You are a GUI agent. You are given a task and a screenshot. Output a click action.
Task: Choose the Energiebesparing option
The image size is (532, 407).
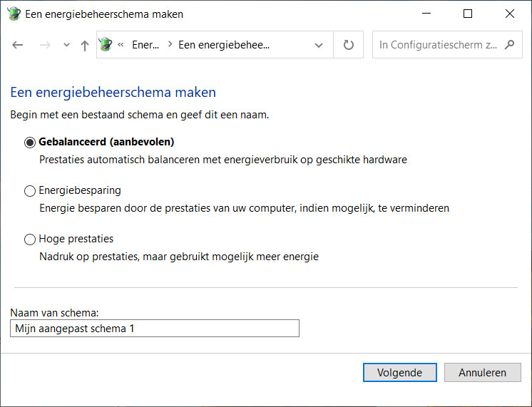coord(30,191)
